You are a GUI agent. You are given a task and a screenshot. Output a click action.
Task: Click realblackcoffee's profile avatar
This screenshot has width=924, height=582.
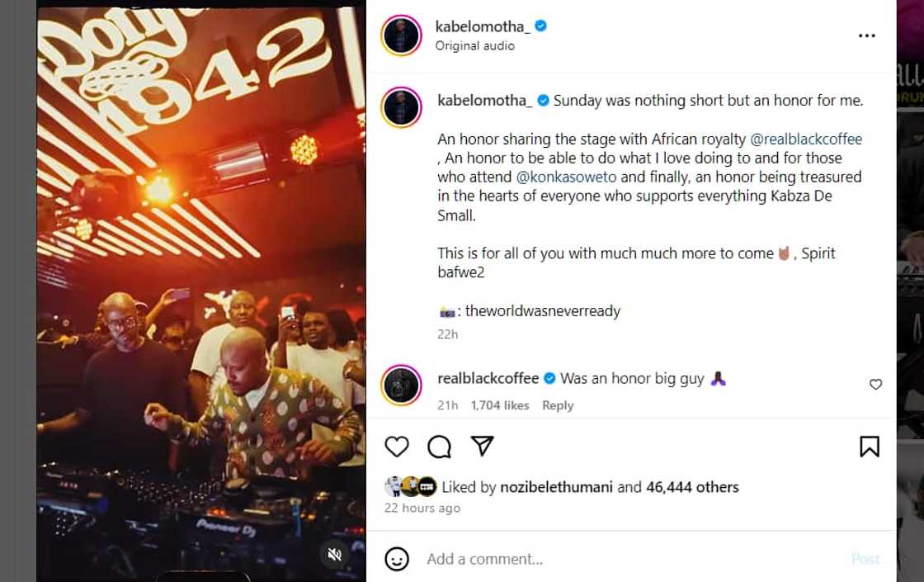[x=402, y=381]
